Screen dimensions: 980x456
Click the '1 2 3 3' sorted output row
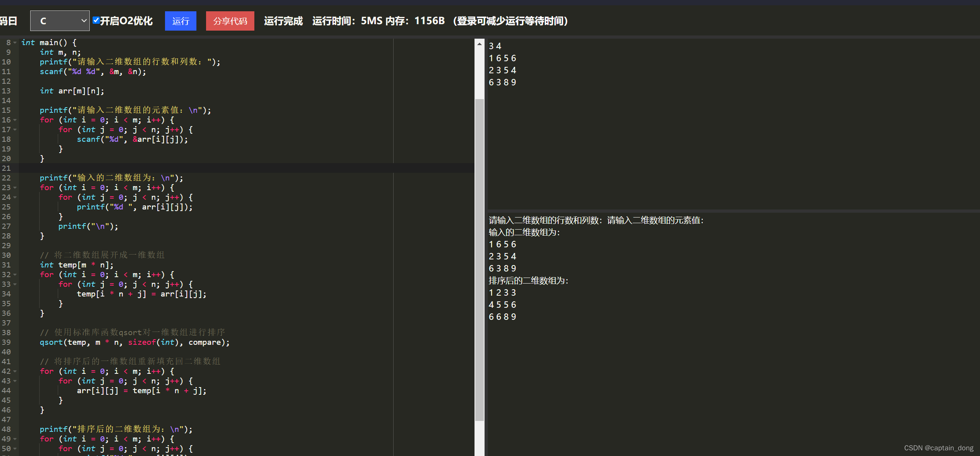coord(502,292)
